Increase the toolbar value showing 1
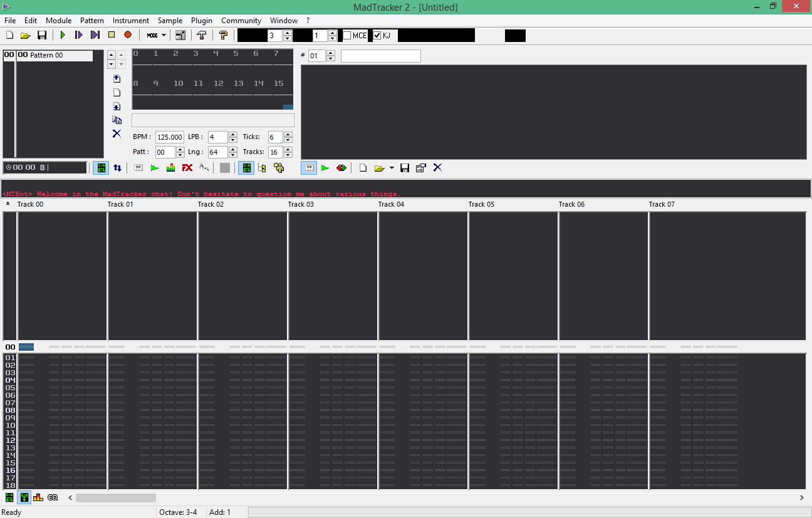The height and width of the screenshot is (518, 812). click(333, 33)
